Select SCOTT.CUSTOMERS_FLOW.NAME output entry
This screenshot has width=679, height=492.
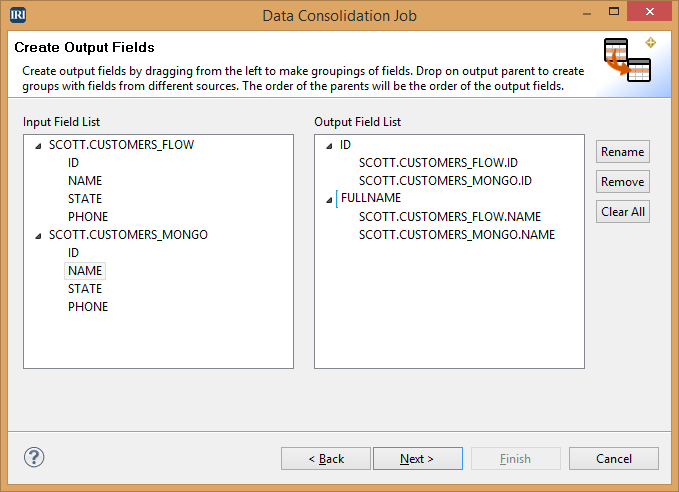(x=450, y=217)
